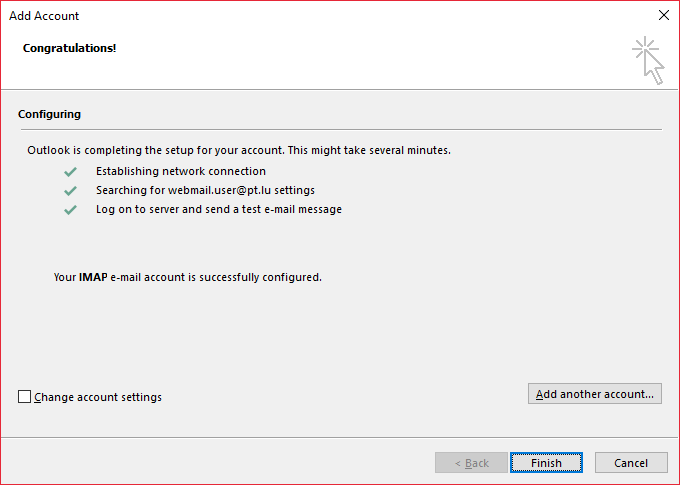
Task: Click the Configuring section label
Action: [49, 115]
